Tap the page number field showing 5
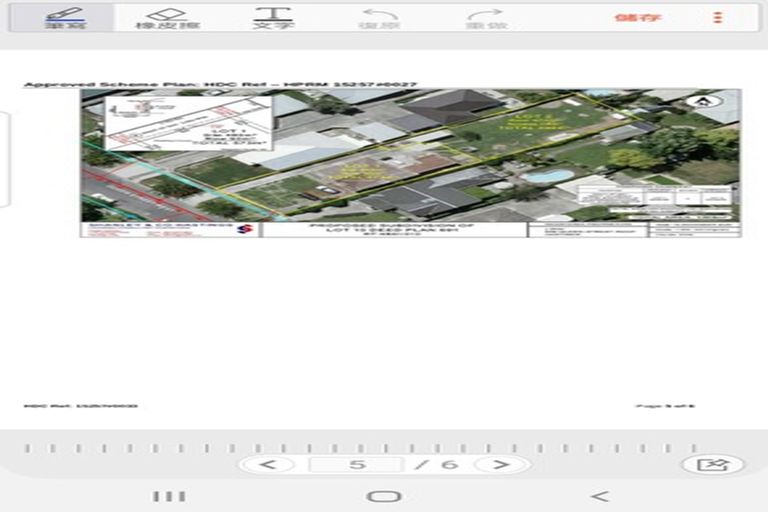The width and height of the screenshot is (768, 512). pos(357,465)
